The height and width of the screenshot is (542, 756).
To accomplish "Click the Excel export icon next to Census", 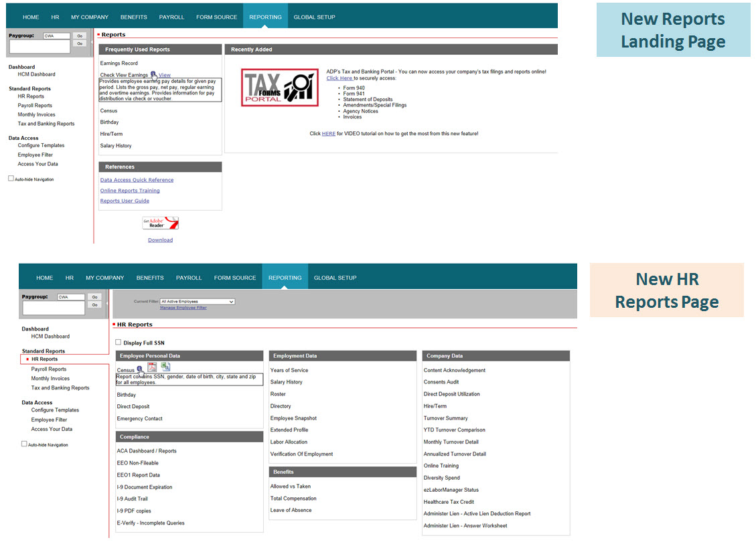I will (165, 367).
